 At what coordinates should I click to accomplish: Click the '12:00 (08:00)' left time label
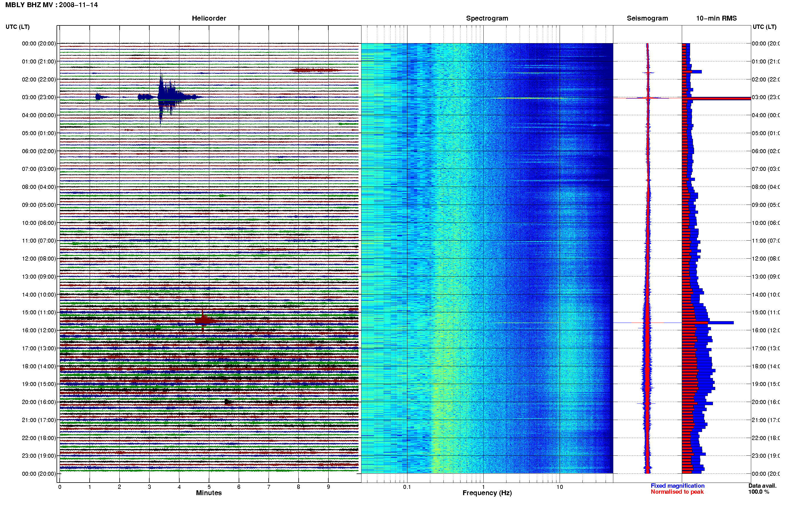pyautogui.click(x=39, y=258)
